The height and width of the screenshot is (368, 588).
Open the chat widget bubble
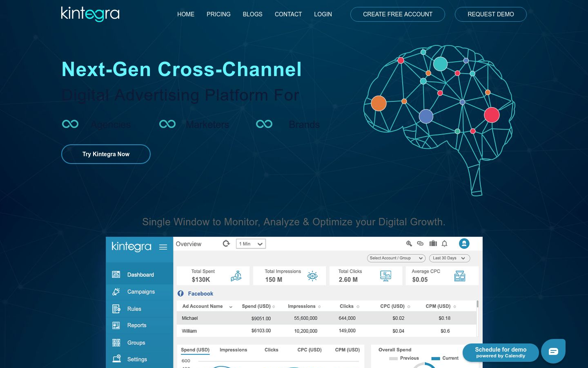coord(553,351)
